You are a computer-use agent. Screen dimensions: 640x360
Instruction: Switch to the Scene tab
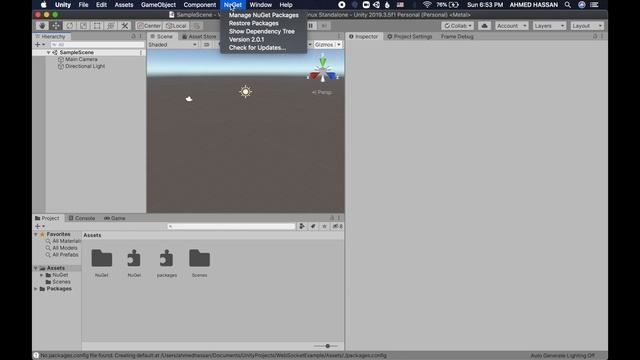(162, 36)
